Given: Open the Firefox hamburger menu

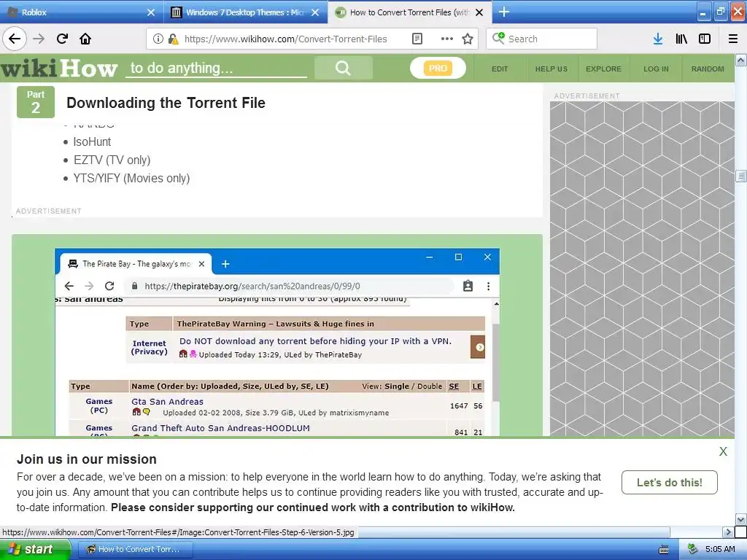Looking at the screenshot, I should pos(733,39).
